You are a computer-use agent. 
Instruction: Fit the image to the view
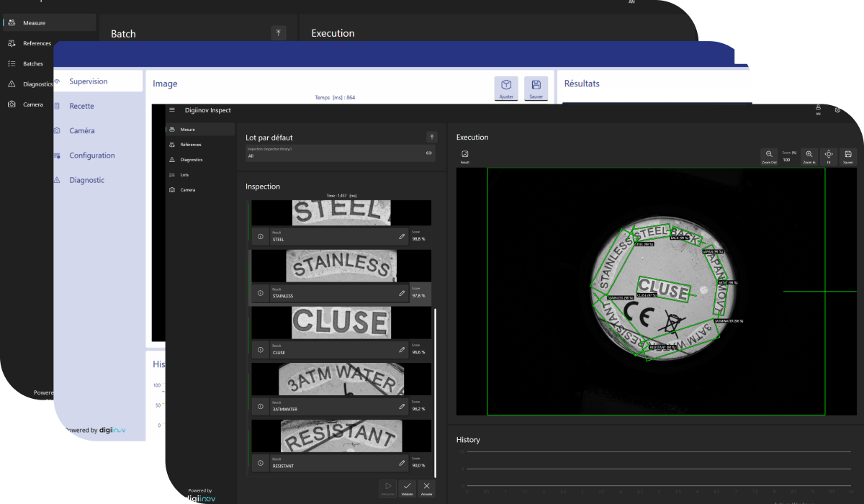(829, 154)
